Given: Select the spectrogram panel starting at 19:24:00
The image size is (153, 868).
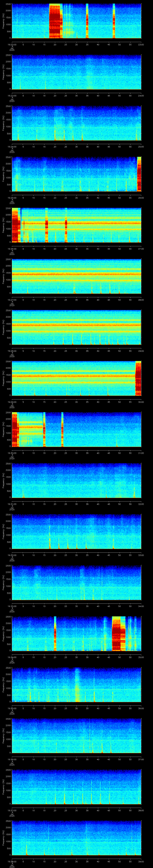Looking at the screenshot, I should click(76, 123).
